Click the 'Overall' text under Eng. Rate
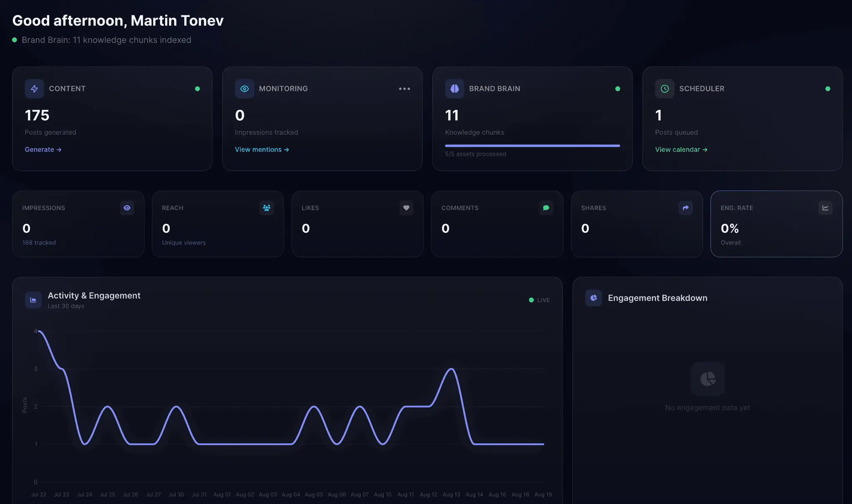 tap(731, 242)
